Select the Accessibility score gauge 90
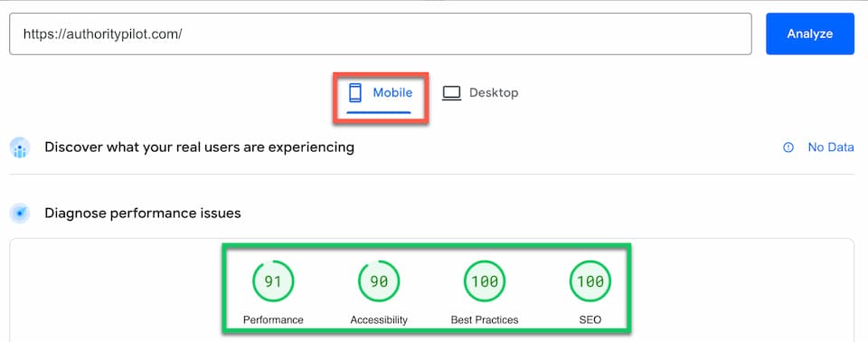 point(379,281)
